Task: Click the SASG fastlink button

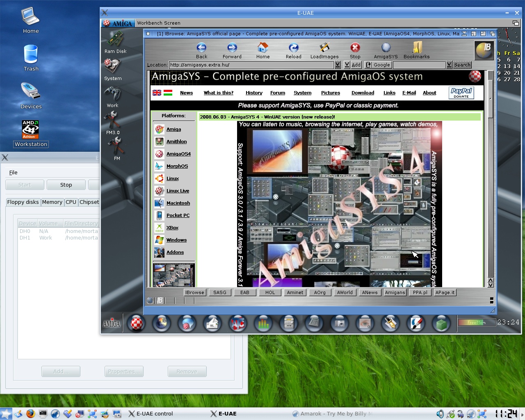Action: [220, 292]
